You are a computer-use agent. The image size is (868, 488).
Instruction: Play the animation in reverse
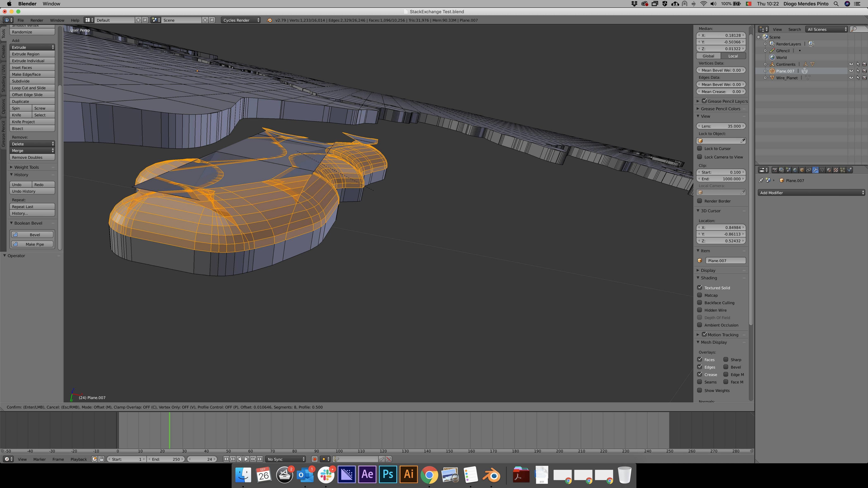coord(240,459)
